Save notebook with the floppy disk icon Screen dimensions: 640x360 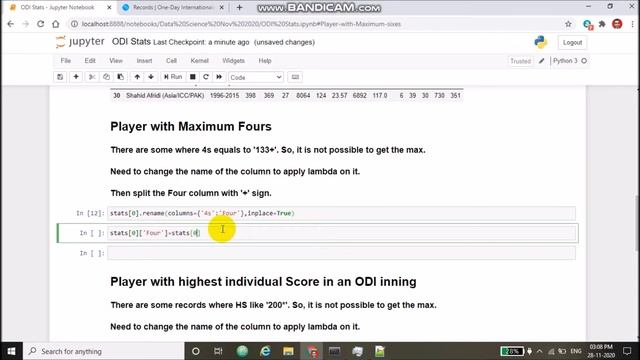point(60,77)
